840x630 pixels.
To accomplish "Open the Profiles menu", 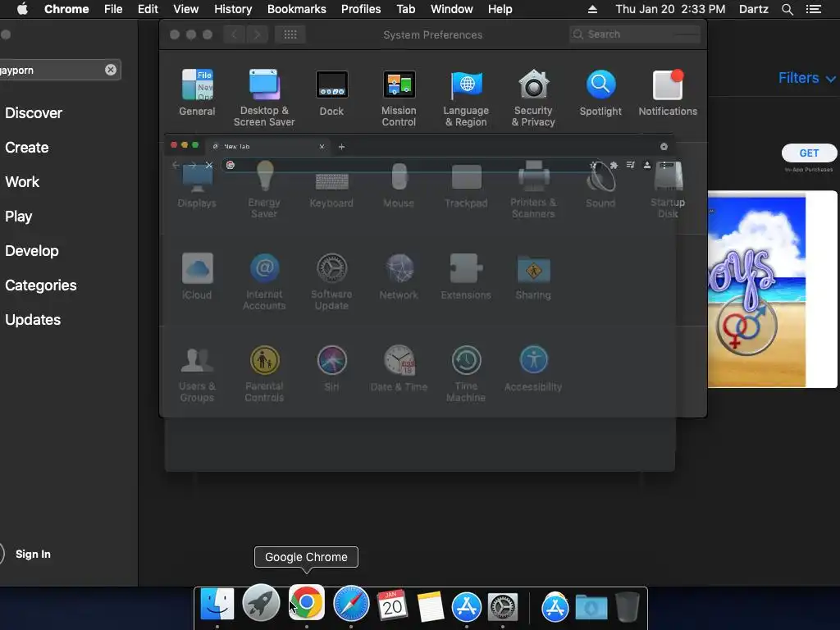I will point(361,9).
